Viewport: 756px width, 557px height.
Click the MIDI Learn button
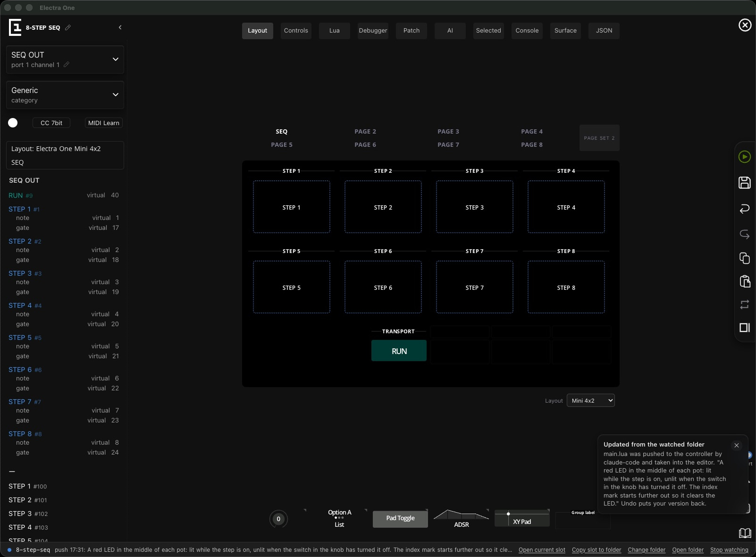[104, 123]
